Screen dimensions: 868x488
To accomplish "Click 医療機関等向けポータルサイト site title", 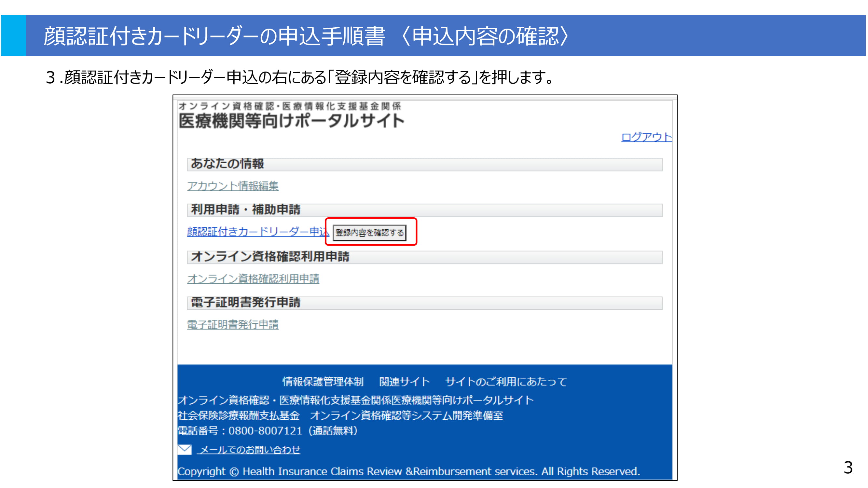I will click(291, 121).
